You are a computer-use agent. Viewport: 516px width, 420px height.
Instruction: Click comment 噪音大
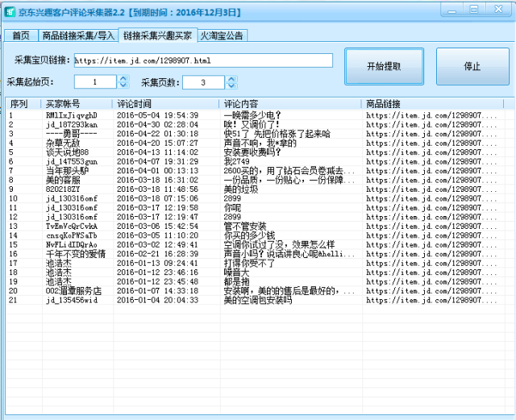pos(236,272)
